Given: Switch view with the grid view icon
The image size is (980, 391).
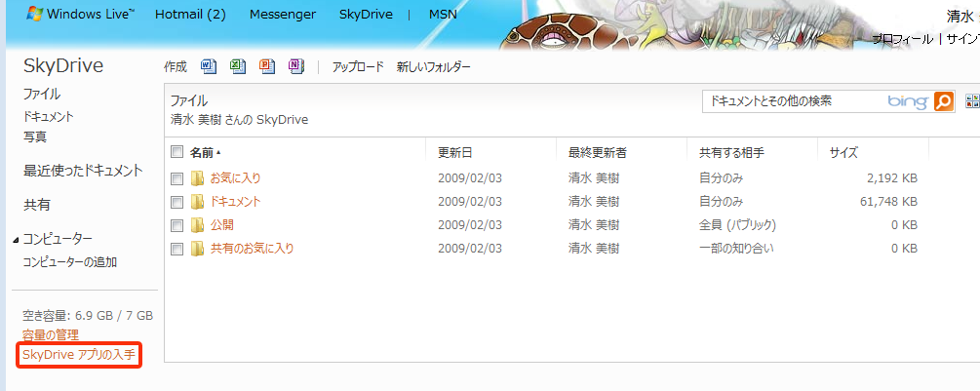Looking at the screenshot, I should point(972,101).
